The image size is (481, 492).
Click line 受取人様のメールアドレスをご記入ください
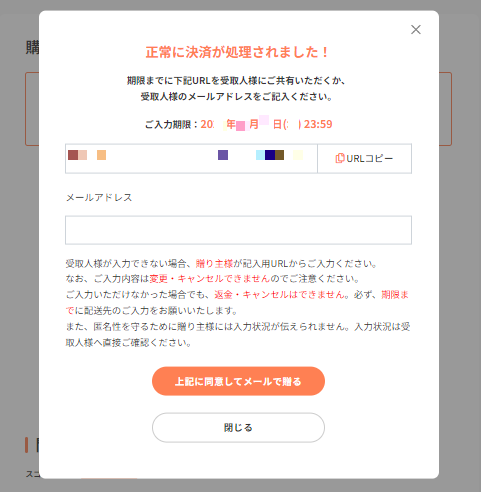237,97
